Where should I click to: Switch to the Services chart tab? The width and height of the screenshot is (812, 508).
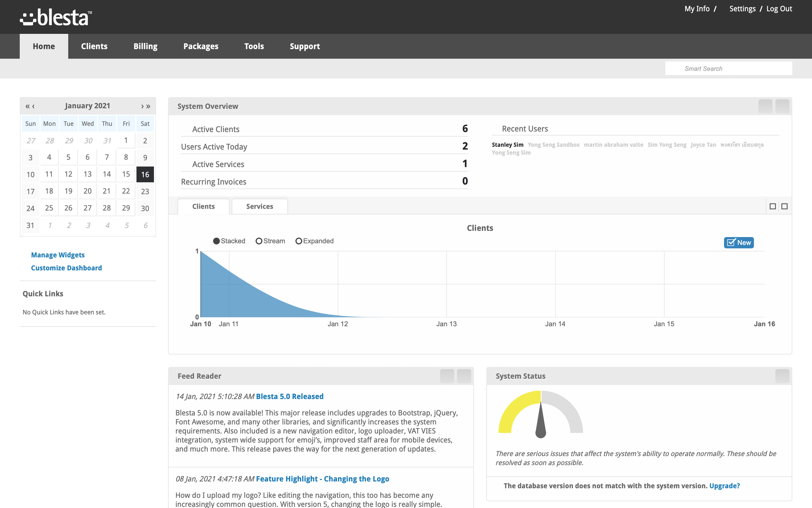coord(260,206)
